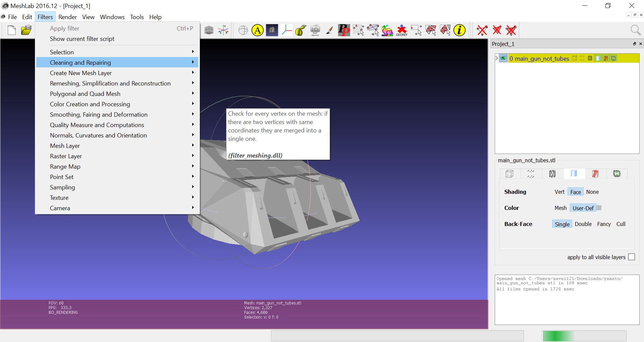Open the Render menu

tap(67, 17)
